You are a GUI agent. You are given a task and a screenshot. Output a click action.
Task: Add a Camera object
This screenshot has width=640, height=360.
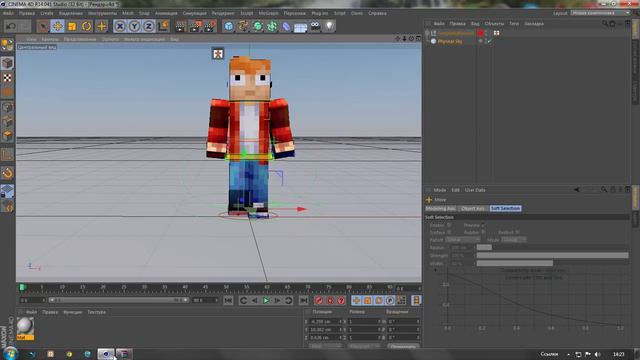pyautogui.click(x=315, y=27)
